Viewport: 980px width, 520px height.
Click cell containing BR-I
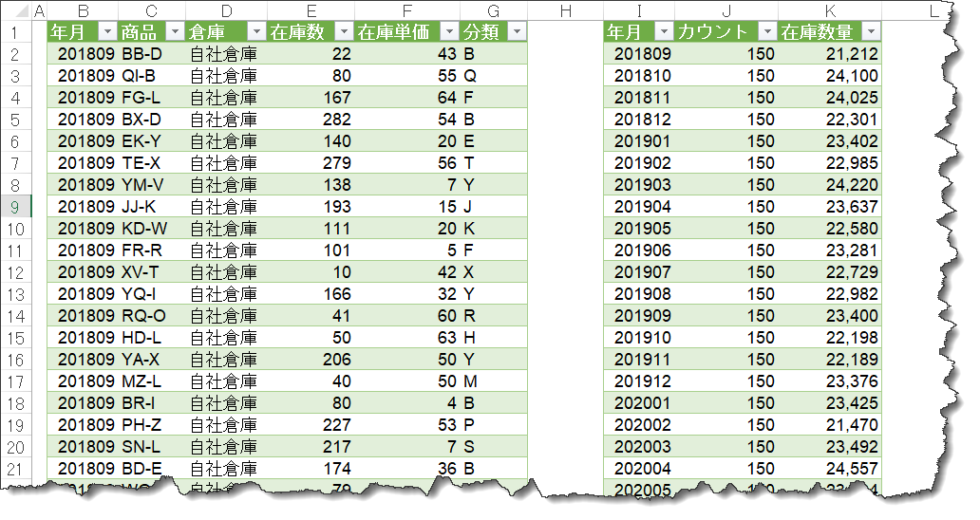[151, 403]
